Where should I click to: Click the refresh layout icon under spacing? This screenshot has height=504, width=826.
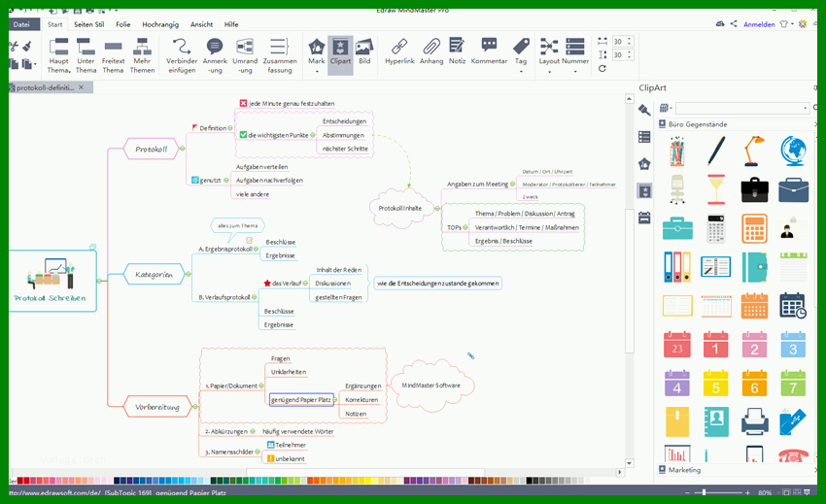point(602,69)
